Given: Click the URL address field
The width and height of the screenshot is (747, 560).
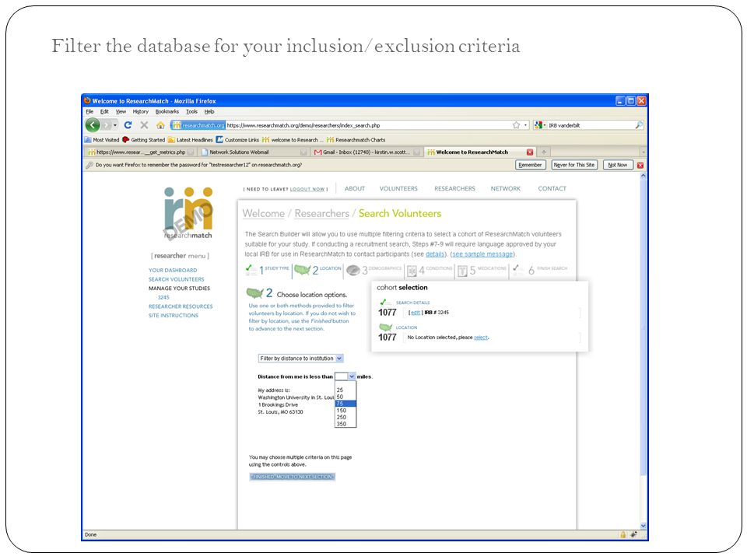Looking at the screenshot, I should click(368, 125).
